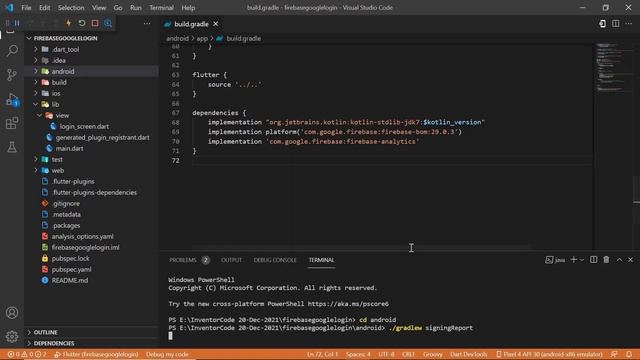This screenshot has width=640, height=360.
Task: Change the Groovy language mode
Action: pyautogui.click(x=433, y=354)
